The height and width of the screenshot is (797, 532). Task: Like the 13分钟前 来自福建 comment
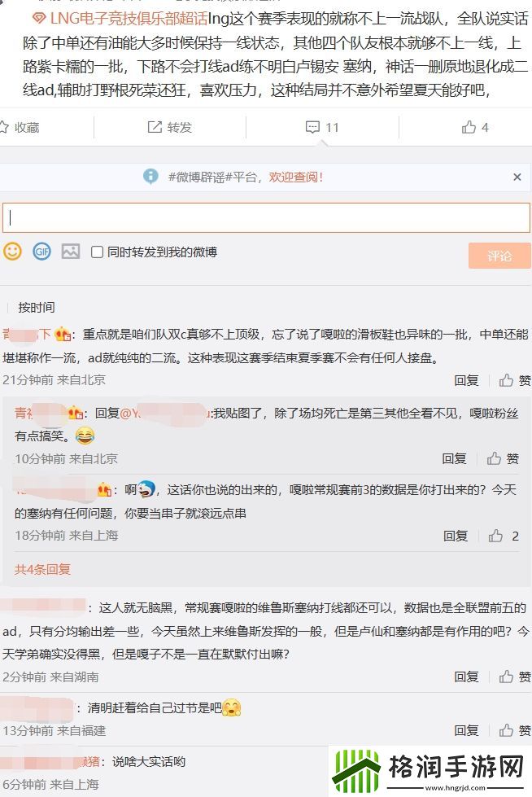(514, 730)
